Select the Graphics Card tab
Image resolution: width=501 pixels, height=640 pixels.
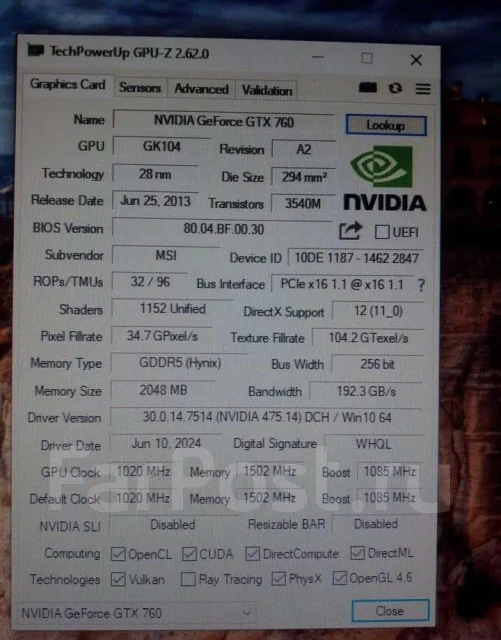(68, 84)
